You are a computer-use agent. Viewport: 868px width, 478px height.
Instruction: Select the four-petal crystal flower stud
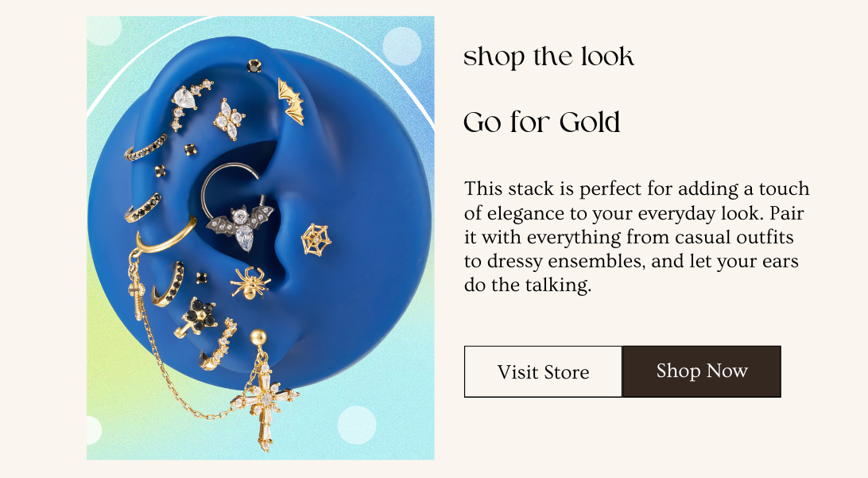point(229,119)
